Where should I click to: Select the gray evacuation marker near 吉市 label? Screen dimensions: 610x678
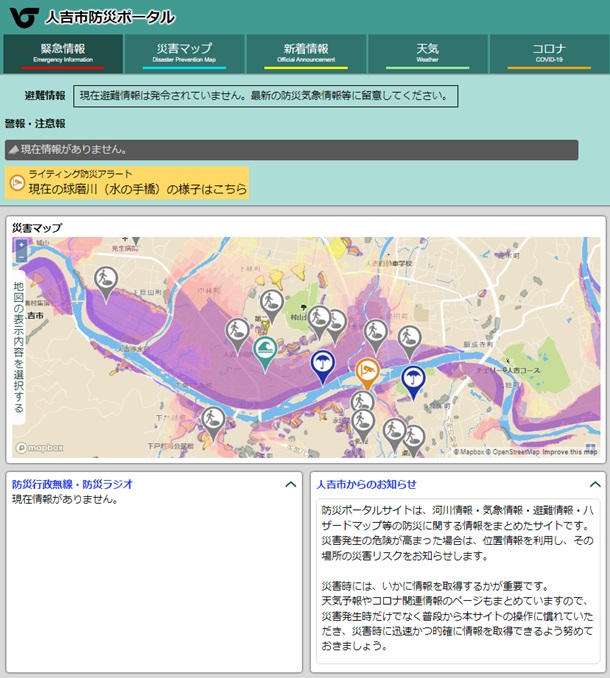point(106,279)
